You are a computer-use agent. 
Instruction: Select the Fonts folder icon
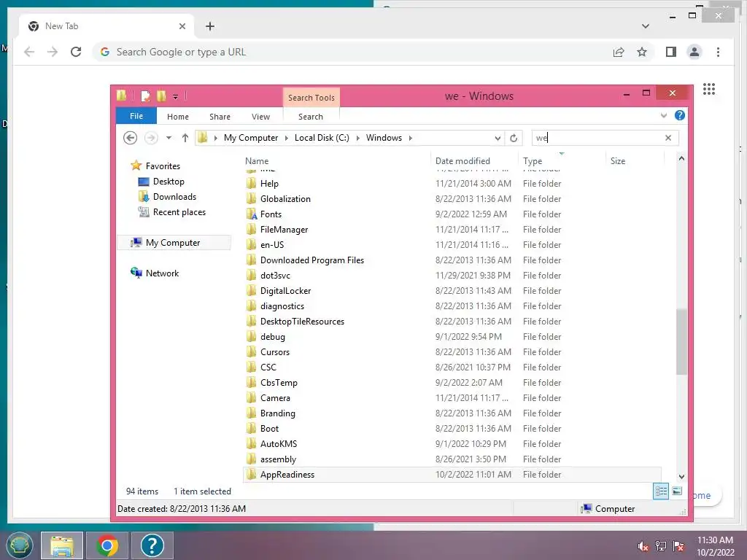point(252,214)
